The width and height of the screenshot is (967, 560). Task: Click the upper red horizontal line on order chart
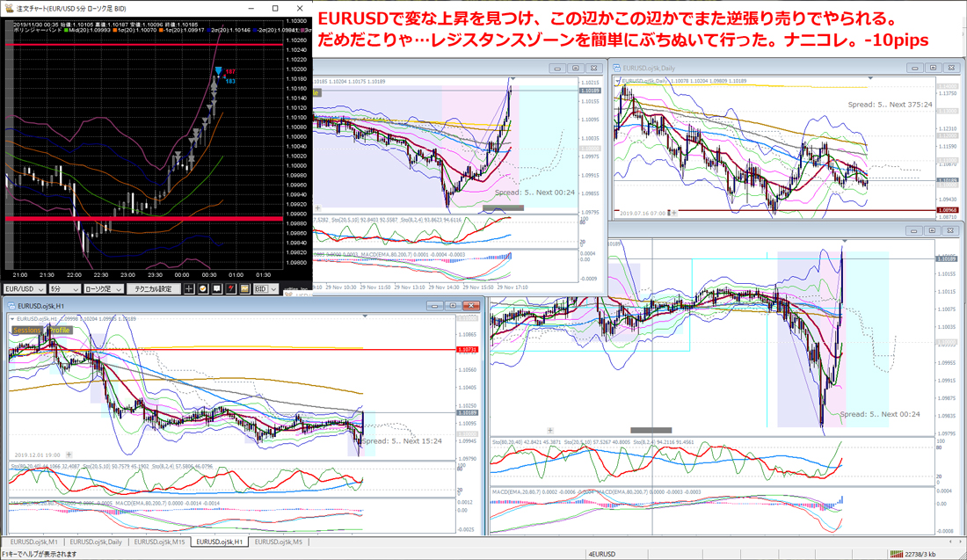point(144,45)
